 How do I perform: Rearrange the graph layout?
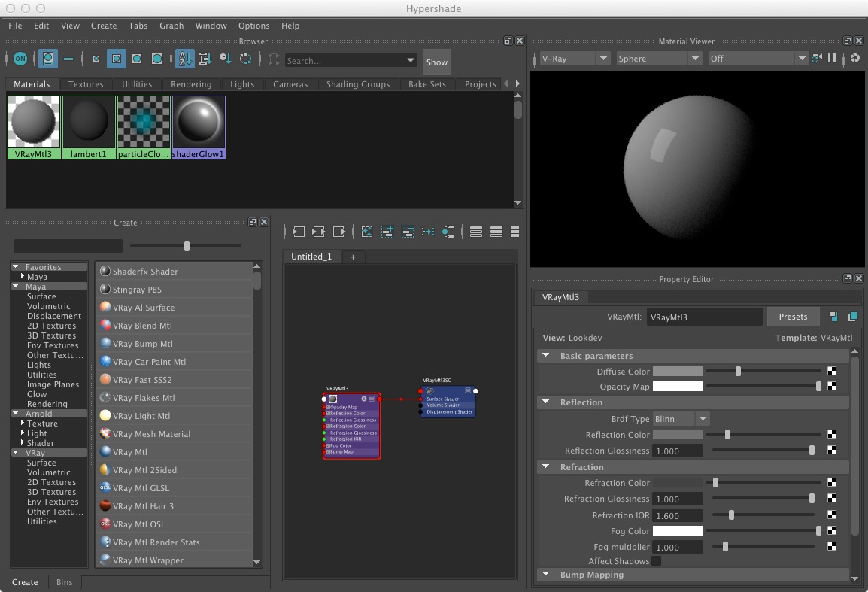point(428,232)
